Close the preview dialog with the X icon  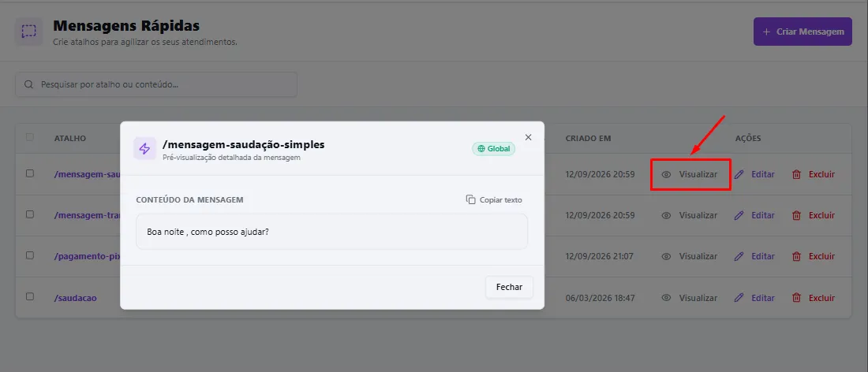click(528, 137)
